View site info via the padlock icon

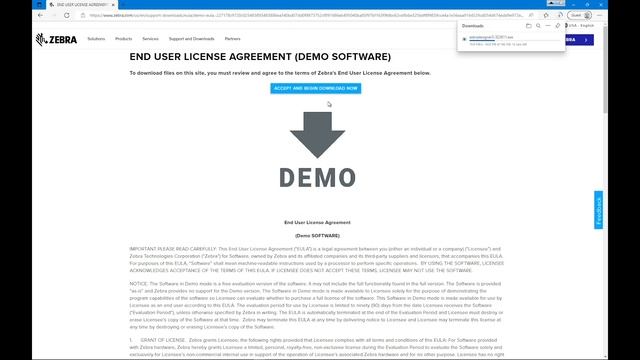click(x=83, y=16)
